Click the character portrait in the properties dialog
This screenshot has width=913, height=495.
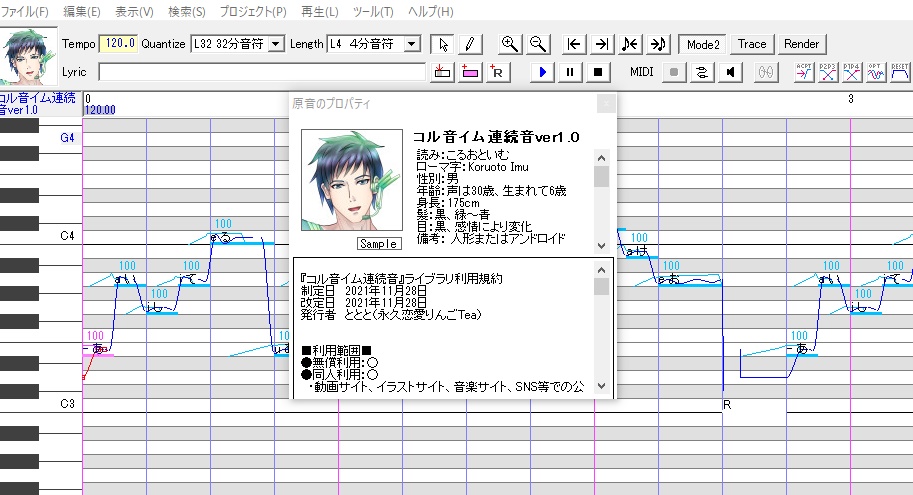352,180
